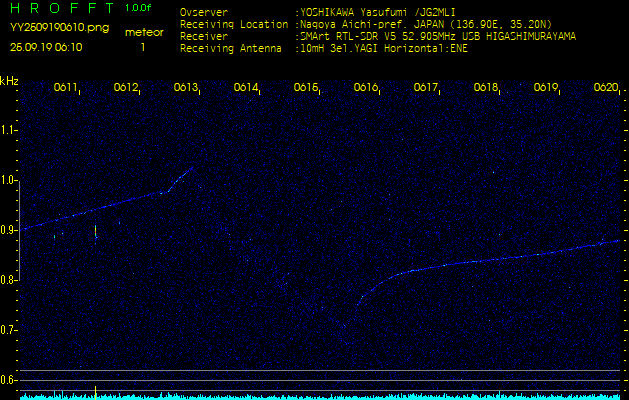The image size is (629, 400).
Task: Select the 0620 time marker
Action: point(606,88)
